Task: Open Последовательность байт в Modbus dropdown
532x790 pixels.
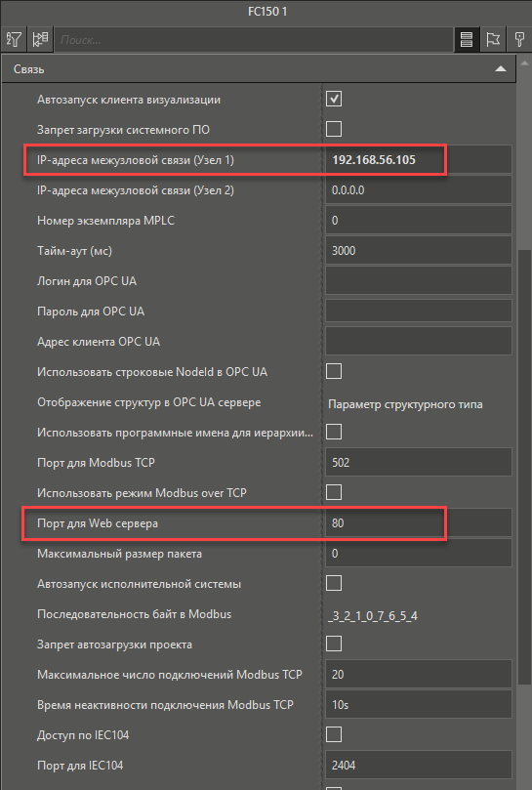Action: (418, 615)
